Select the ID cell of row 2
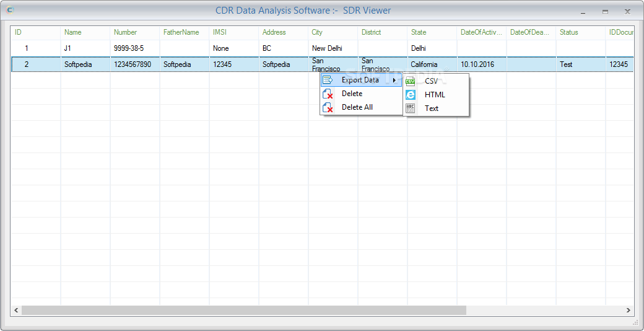 click(36, 64)
